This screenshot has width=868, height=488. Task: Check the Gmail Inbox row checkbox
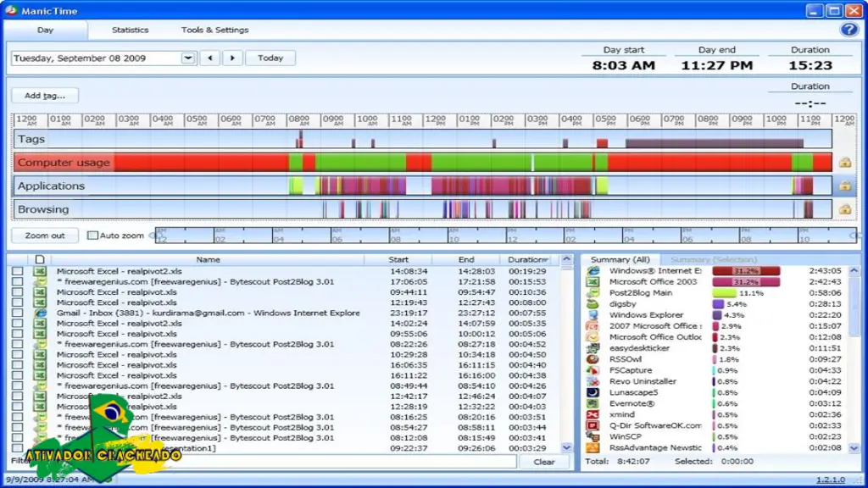[18, 313]
